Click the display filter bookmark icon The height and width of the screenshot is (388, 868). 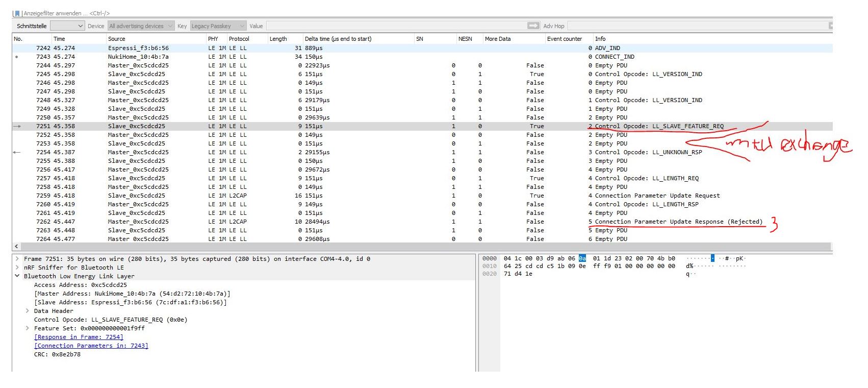(17, 13)
